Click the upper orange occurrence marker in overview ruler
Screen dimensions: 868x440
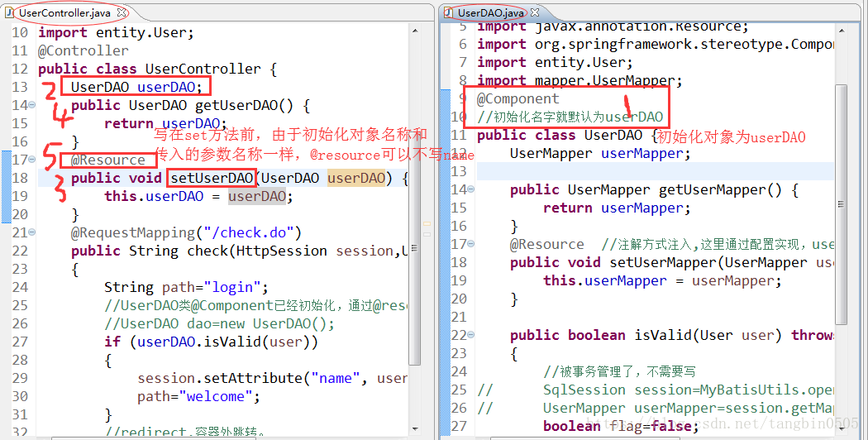(427, 224)
